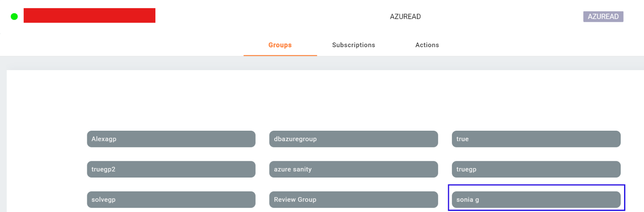Click the blue outline around sonia g

537,185
